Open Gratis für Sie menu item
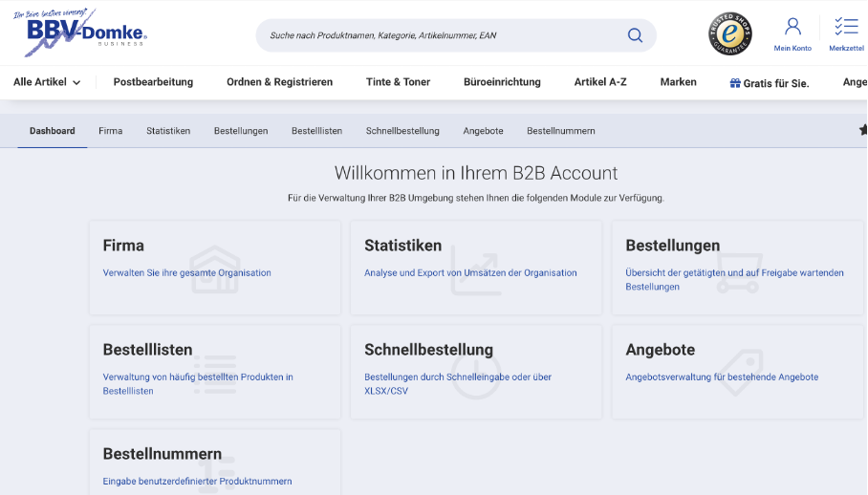The width and height of the screenshot is (868, 495). coord(770,83)
